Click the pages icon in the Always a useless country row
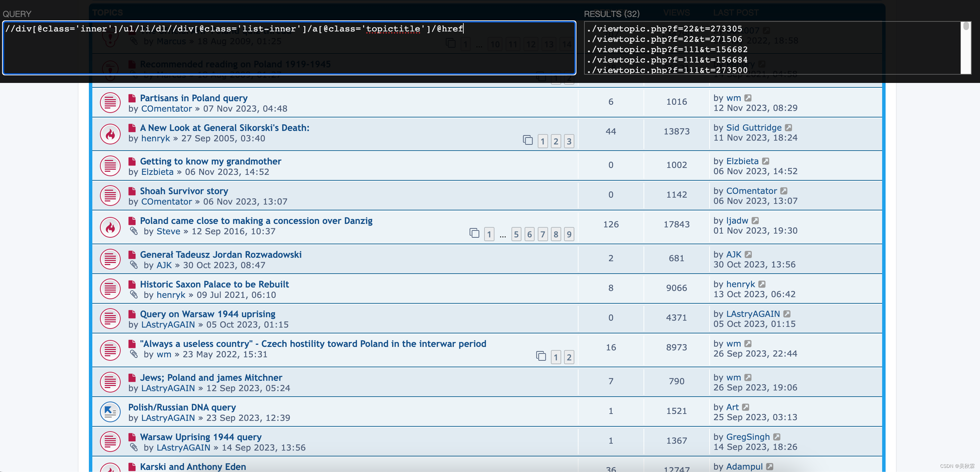The image size is (980, 472). pos(541,356)
